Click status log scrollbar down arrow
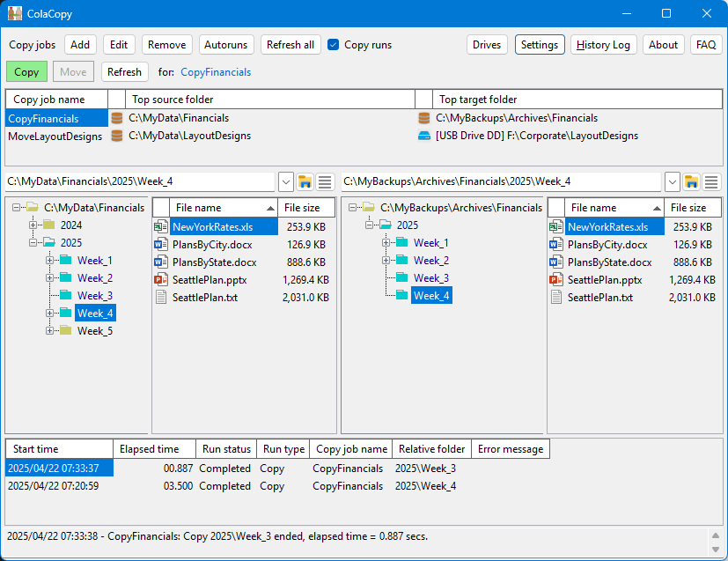Viewport: 728px width, 561px height. tap(716, 550)
